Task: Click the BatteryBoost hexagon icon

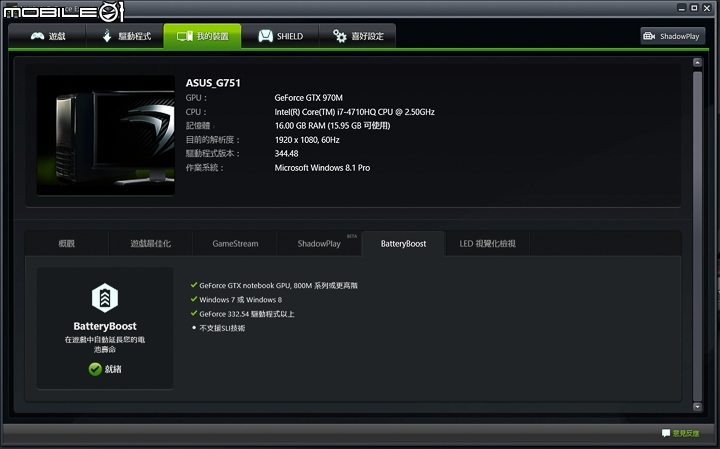Action: click(105, 297)
